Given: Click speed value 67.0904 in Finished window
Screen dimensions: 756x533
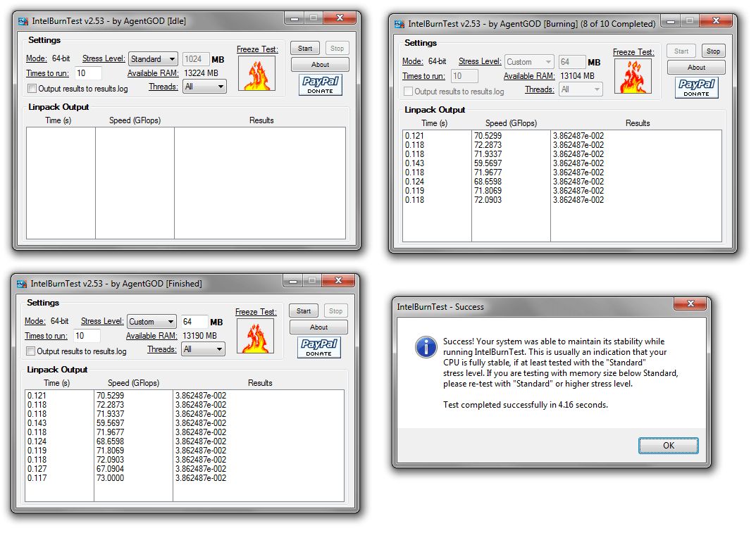Looking at the screenshot, I should (110, 469).
